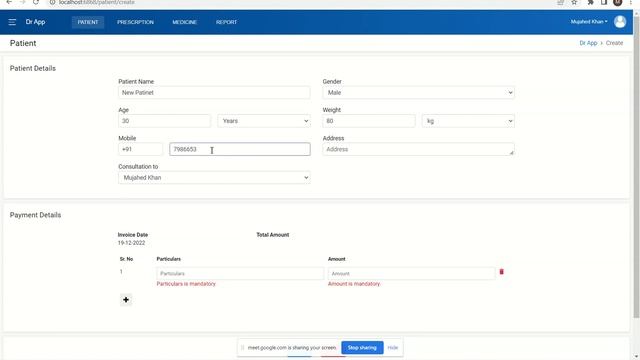Open the Prescription nav tab
640x360 pixels.
[136, 22]
